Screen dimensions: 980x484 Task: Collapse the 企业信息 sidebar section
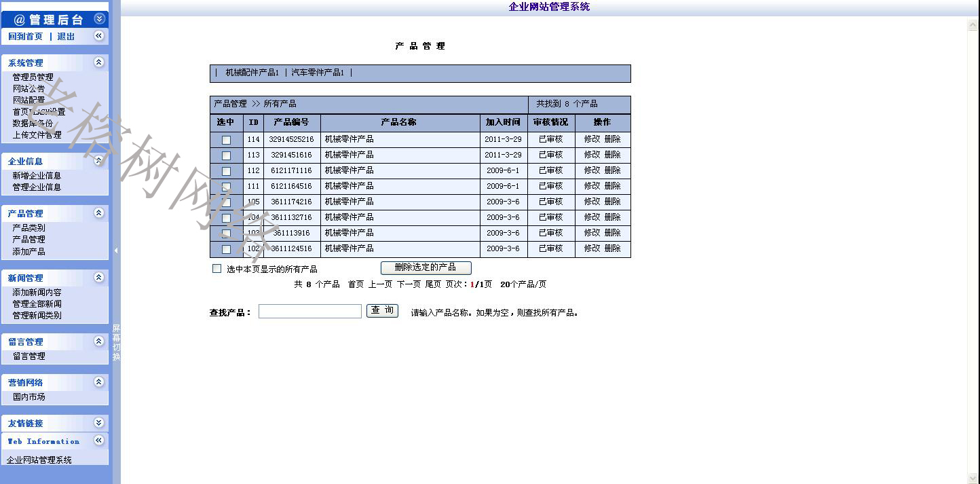click(98, 161)
